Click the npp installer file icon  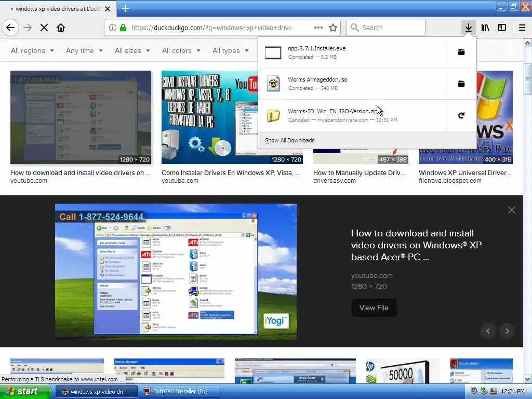(273, 52)
